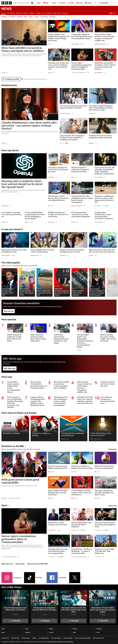
Task: Open most read item 10 about Law student
Action: click(107, 400)
